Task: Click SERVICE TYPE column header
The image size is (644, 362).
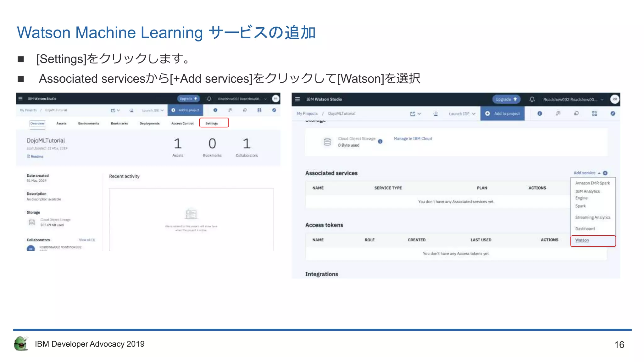Action: (388, 188)
